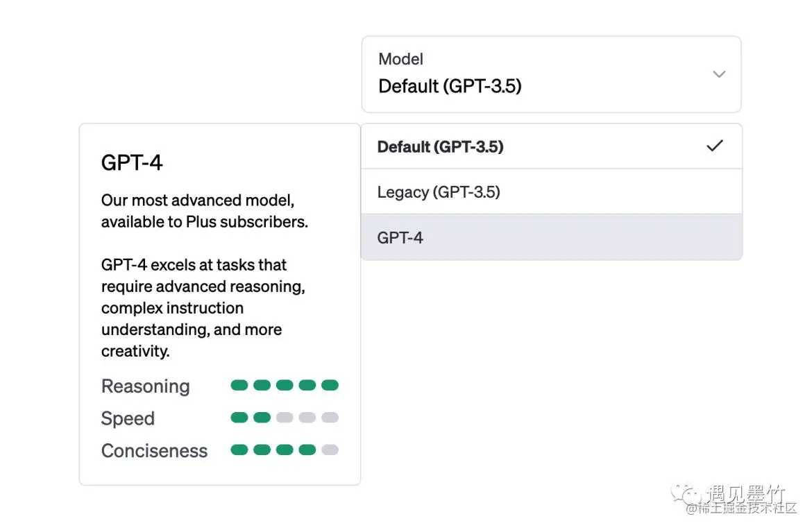Click the GPT-4 heading in info card
Screen dimensions: 812x530
132,162
